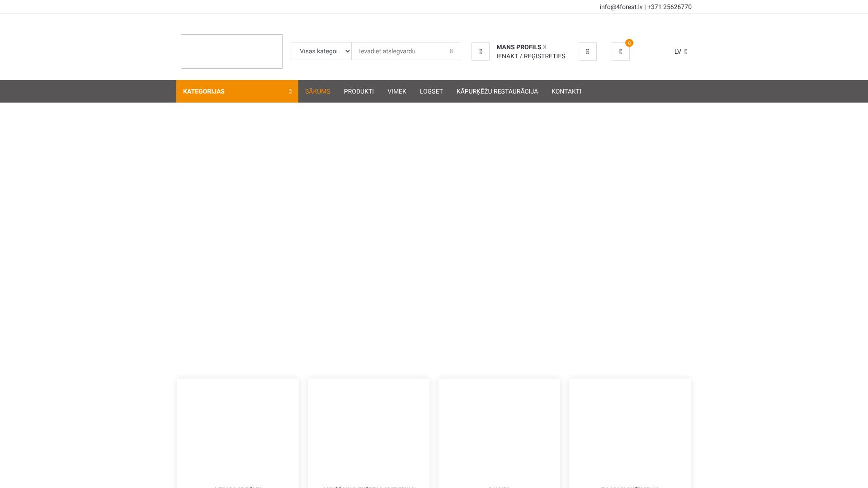868x488 pixels.
Task: Click the profile icon box beside MANS PROFILS
Action: [480, 52]
